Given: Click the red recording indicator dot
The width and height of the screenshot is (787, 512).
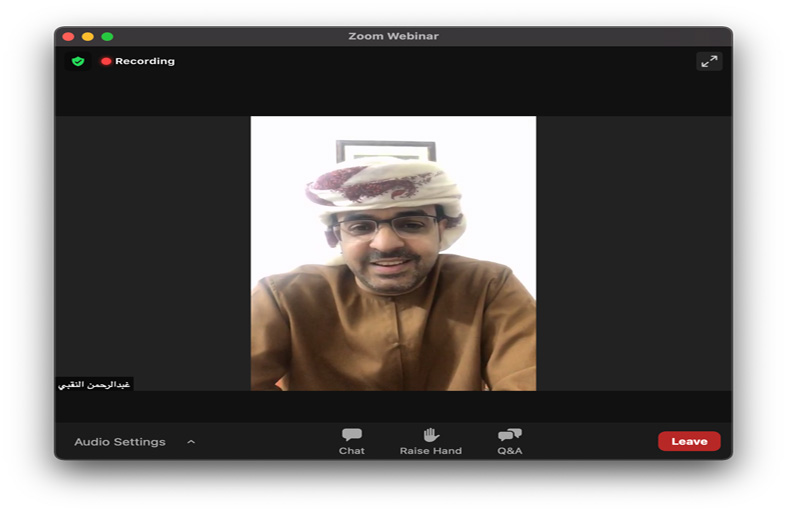Looking at the screenshot, I should (x=106, y=61).
